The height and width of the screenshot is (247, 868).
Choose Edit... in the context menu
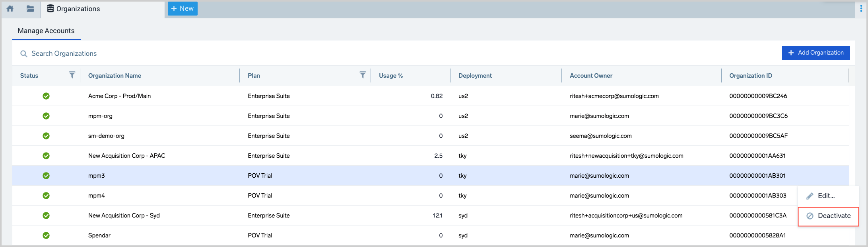tap(826, 196)
